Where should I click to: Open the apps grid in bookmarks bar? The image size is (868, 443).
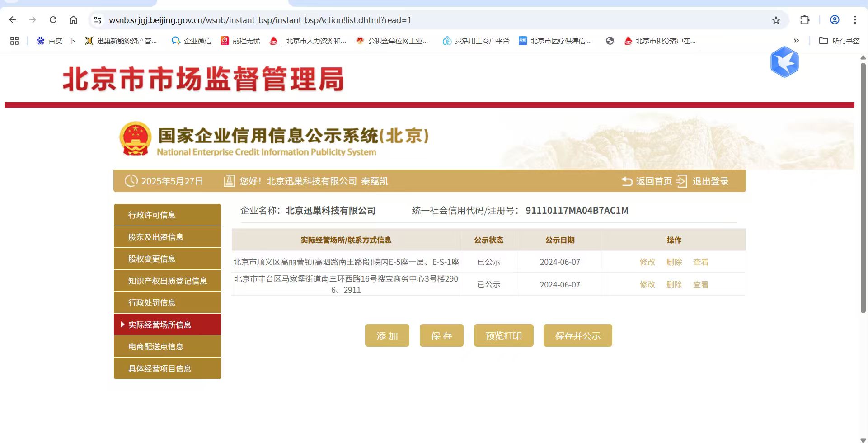14,41
